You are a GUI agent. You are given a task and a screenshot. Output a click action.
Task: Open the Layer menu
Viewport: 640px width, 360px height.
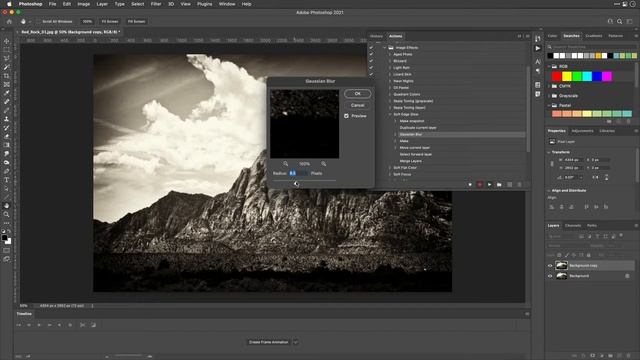(102, 4)
